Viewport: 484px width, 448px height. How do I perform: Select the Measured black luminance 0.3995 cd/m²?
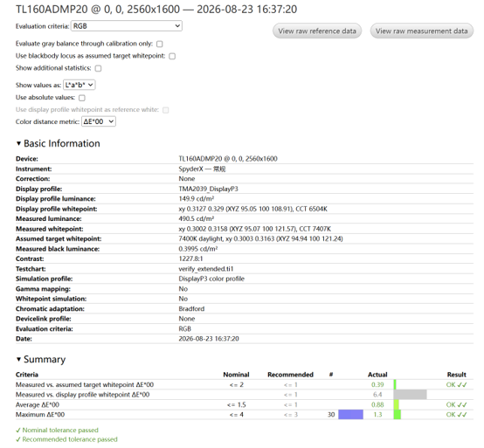(198, 249)
